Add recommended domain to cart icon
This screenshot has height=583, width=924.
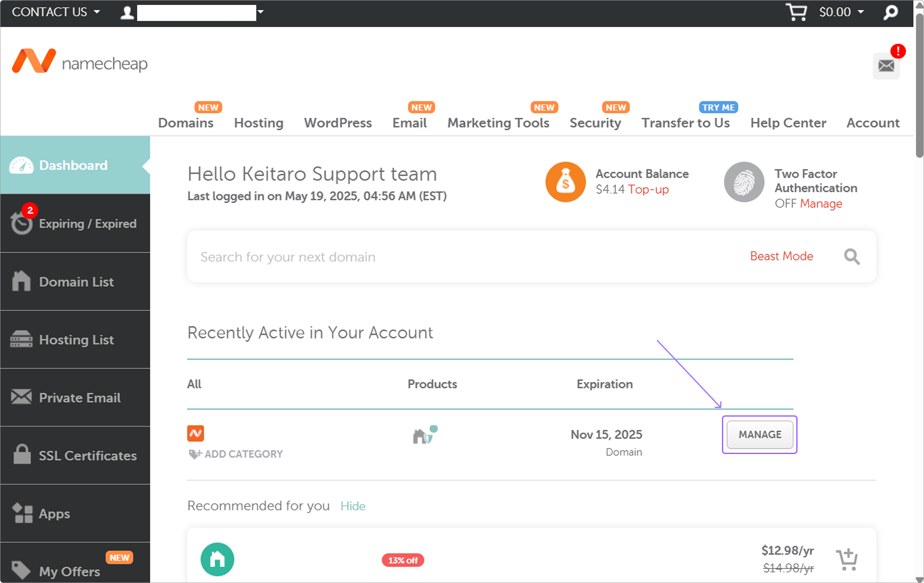847,559
